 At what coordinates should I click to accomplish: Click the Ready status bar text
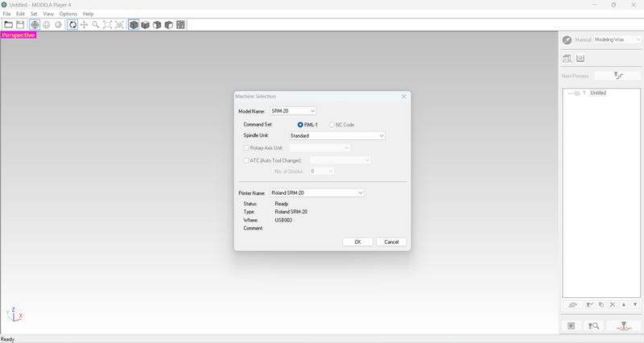[7, 339]
